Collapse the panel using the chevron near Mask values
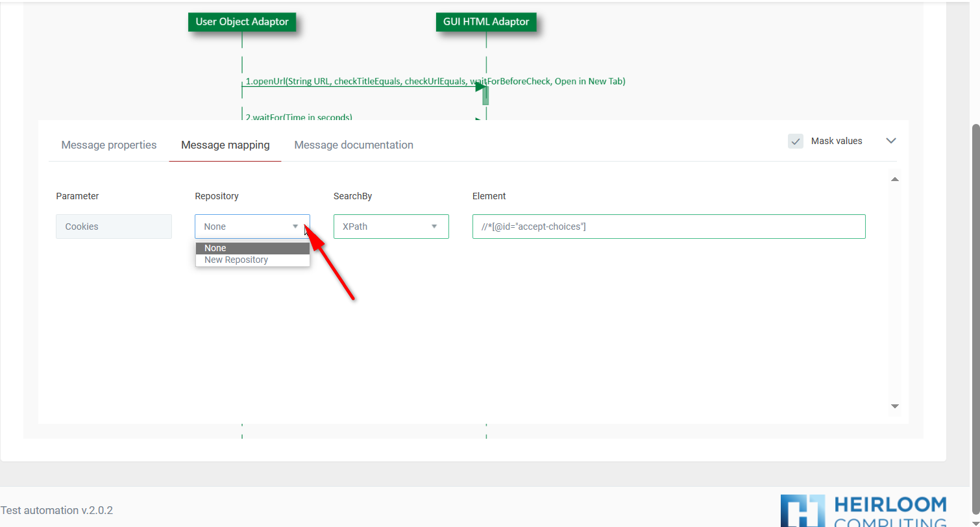The width and height of the screenshot is (980, 527). point(891,140)
